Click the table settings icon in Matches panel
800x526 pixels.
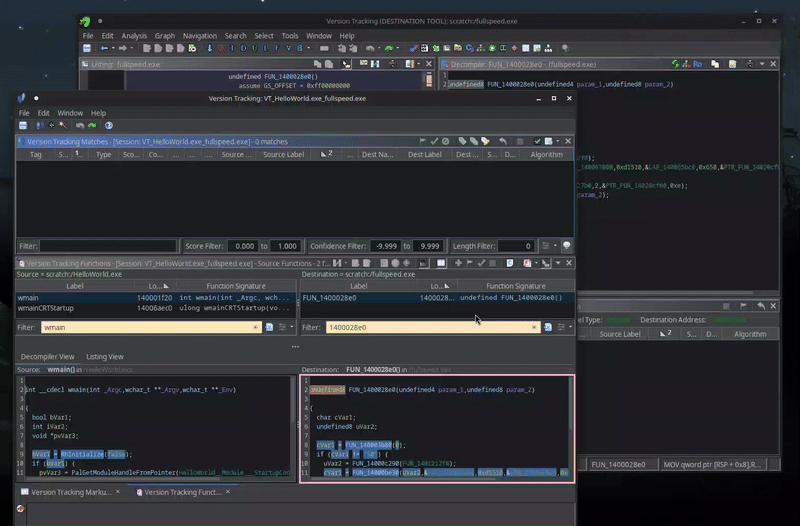click(548, 141)
